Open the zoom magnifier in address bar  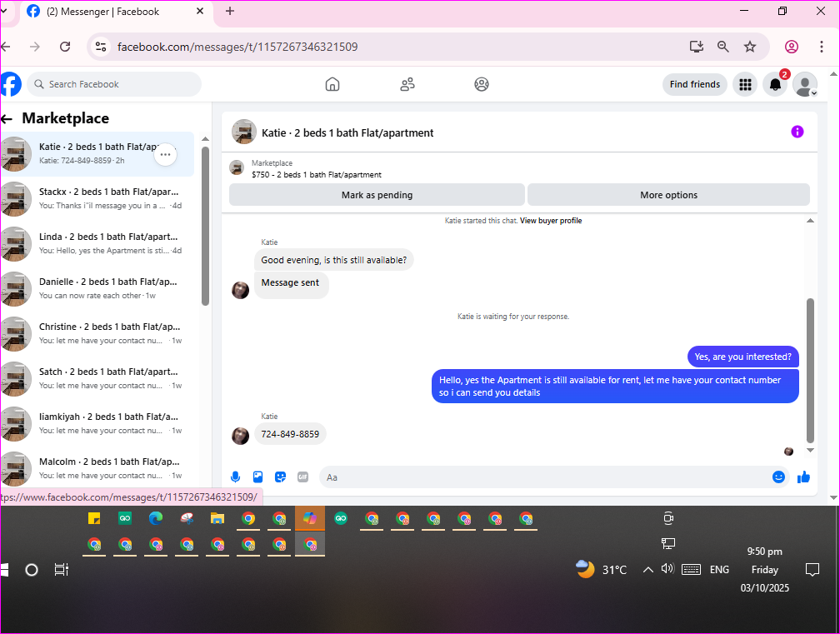(x=723, y=47)
